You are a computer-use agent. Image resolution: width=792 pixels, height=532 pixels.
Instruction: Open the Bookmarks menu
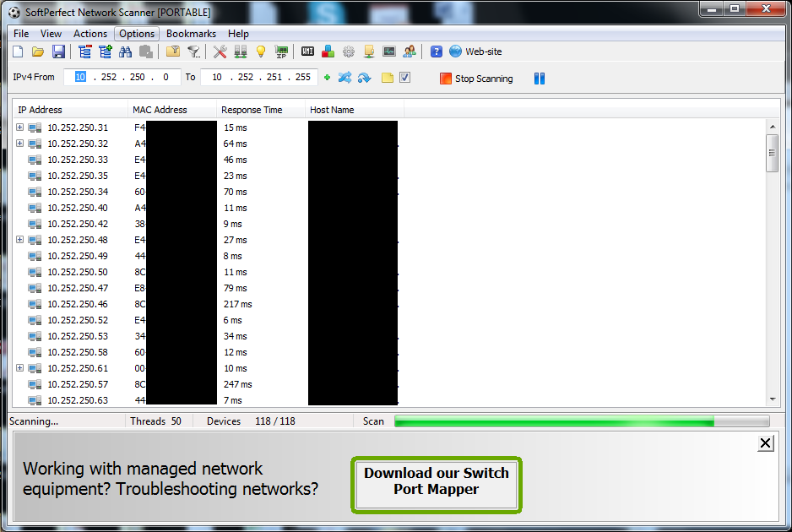click(191, 34)
